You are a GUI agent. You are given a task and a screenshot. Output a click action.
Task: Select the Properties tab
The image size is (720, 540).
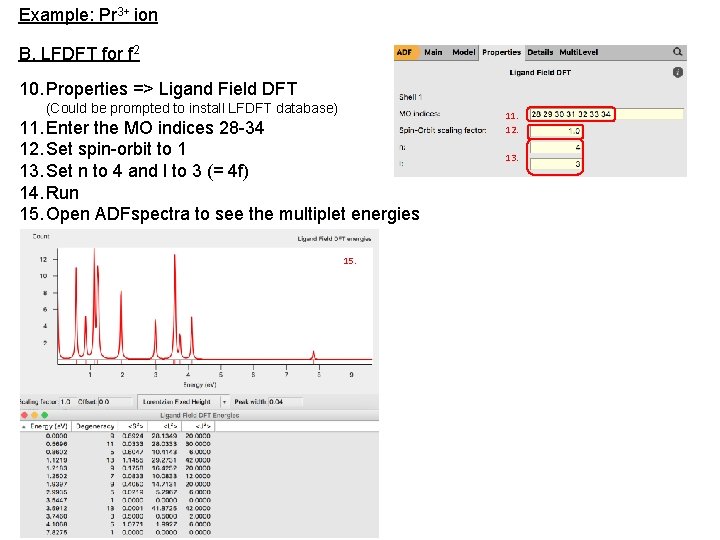[501, 52]
